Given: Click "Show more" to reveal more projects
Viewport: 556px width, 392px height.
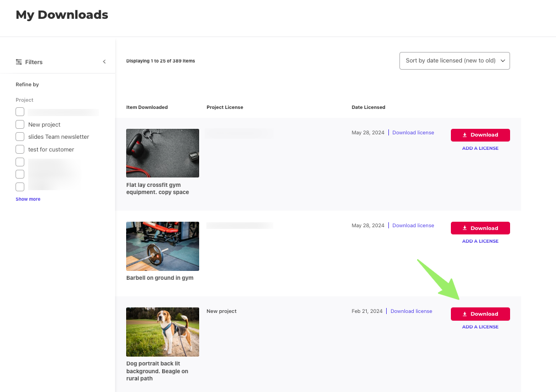Looking at the screenshot, I should point(28,198).
